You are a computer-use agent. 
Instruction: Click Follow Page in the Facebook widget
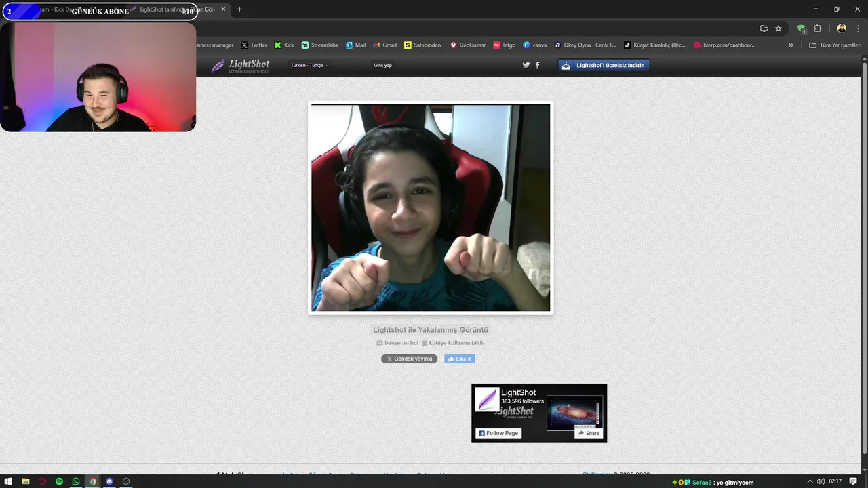tap(498, 433)
